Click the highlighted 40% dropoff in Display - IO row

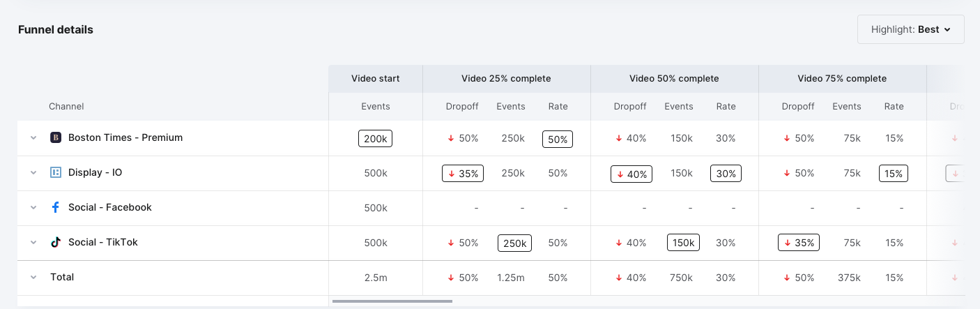pos(631,174)
